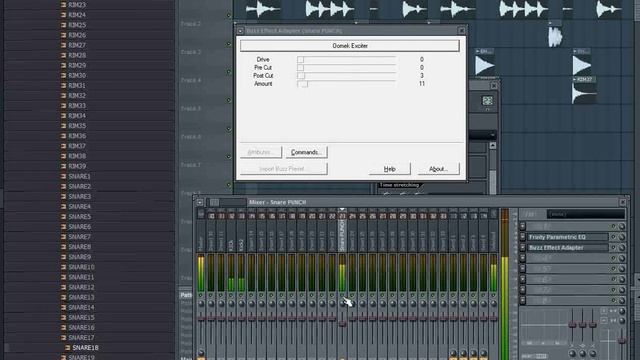Open dropdown arrow of Fruity Parametric EQ slot
This screenshot has height=360, width=640.
pos(522,237)
